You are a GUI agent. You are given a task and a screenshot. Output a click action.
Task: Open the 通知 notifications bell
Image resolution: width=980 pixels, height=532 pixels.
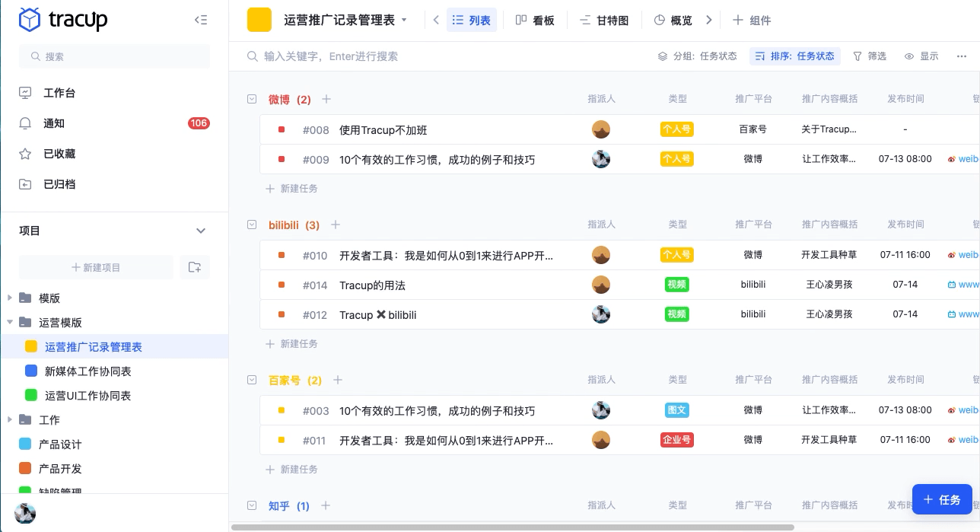(26, 123)
